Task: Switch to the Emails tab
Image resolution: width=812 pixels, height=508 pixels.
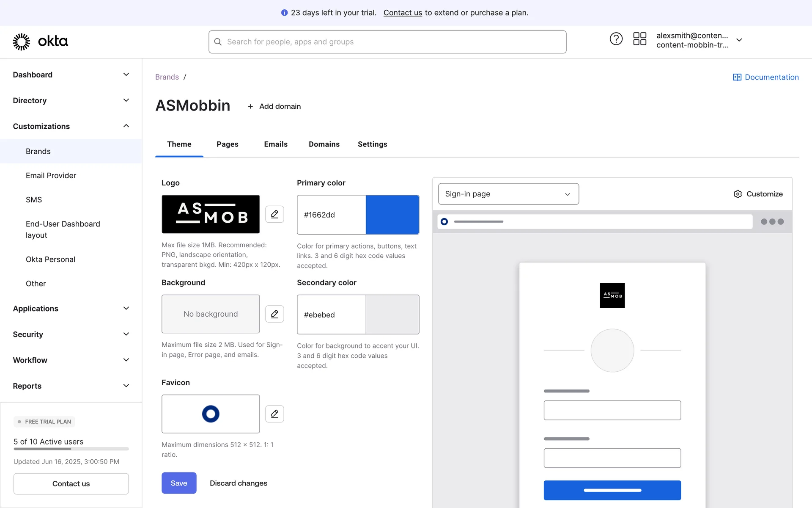Action: click(x=275, y=144)
